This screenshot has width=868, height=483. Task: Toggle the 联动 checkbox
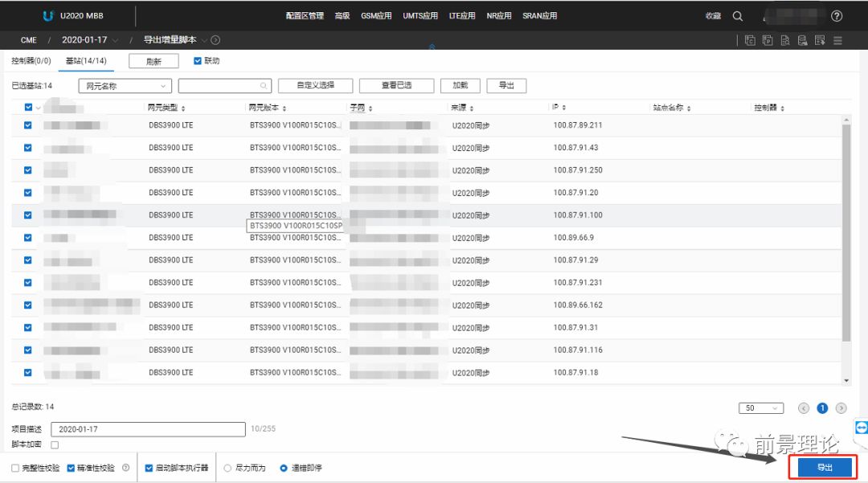[x=198, y=61]
